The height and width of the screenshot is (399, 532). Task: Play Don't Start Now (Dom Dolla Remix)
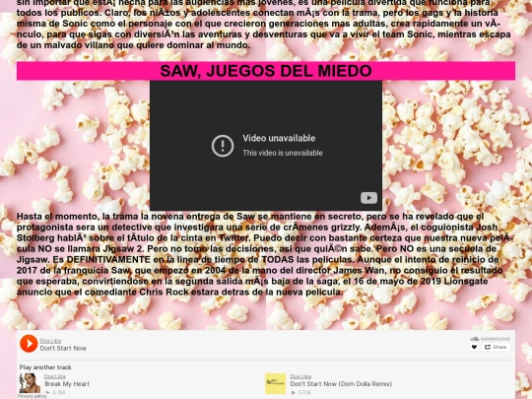point(341,384)
